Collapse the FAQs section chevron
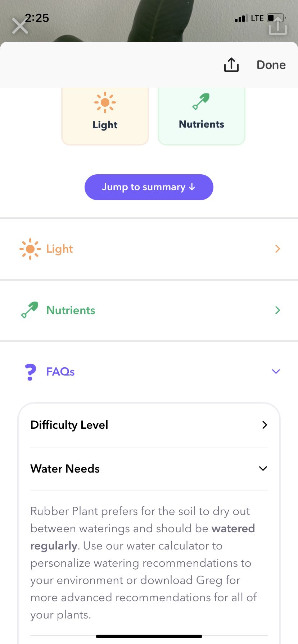The image size is (298, 644). [276, 372]
